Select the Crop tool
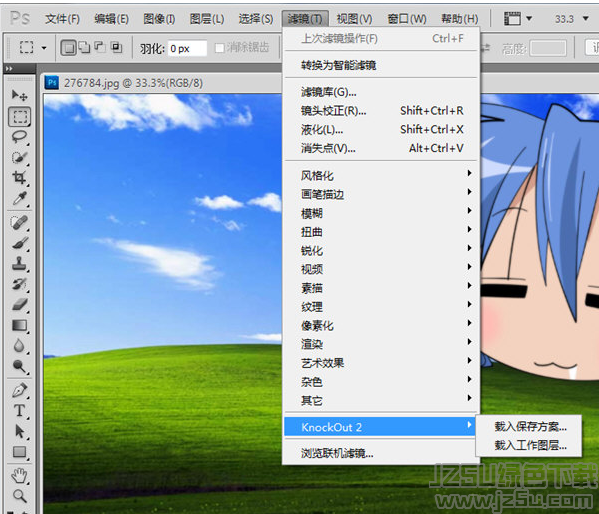This screenshot has width=599, height=514. click(19, 178)
